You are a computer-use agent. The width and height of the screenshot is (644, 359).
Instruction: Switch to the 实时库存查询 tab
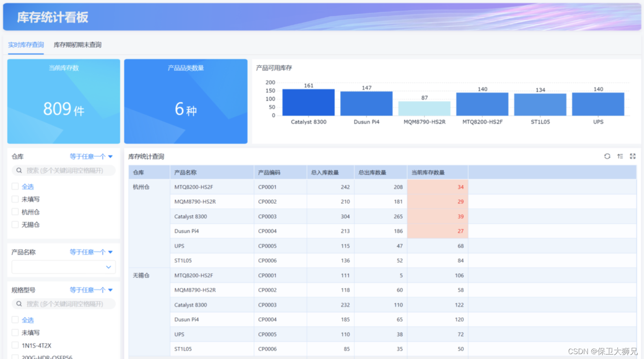pyautogui.click(x=26, y=45)
